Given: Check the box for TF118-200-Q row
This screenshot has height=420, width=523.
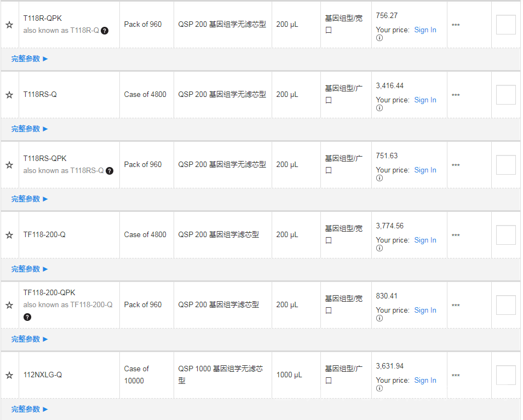Looking at the screenshot, I should 505,235.
